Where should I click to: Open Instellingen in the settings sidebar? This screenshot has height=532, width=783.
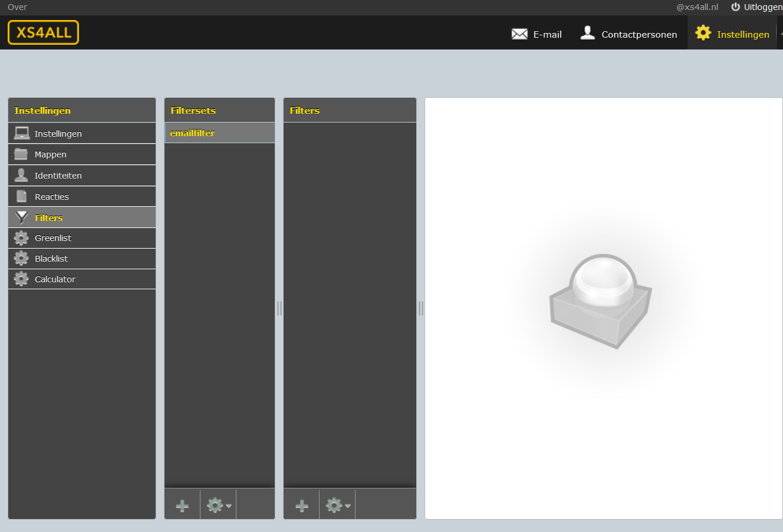[x=82, y=133]
